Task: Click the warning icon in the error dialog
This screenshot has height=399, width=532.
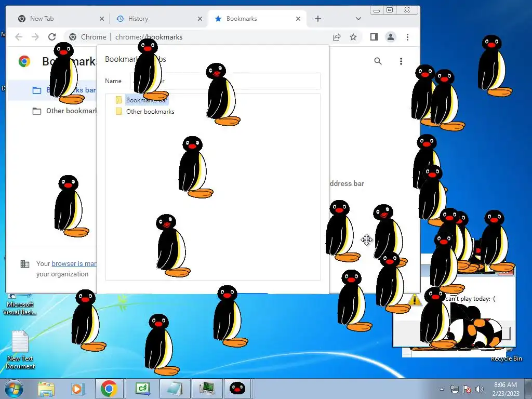Action: (x=414, y=300)
